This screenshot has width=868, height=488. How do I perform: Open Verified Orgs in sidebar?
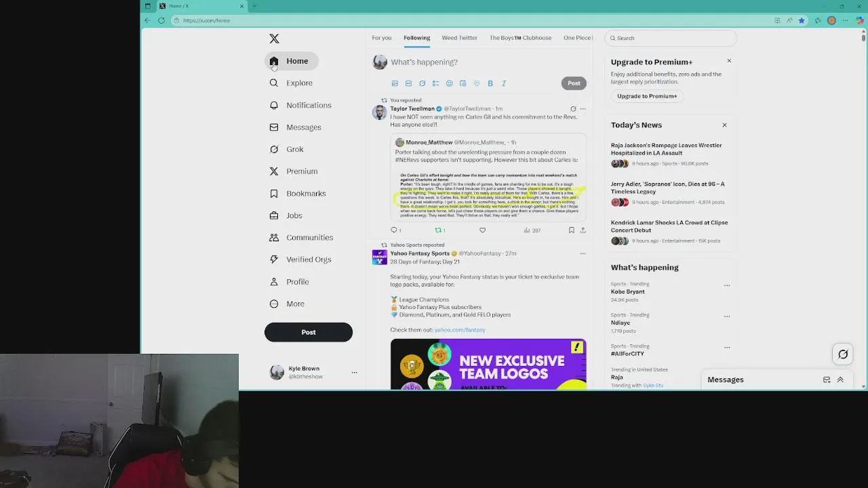point(300,260)
